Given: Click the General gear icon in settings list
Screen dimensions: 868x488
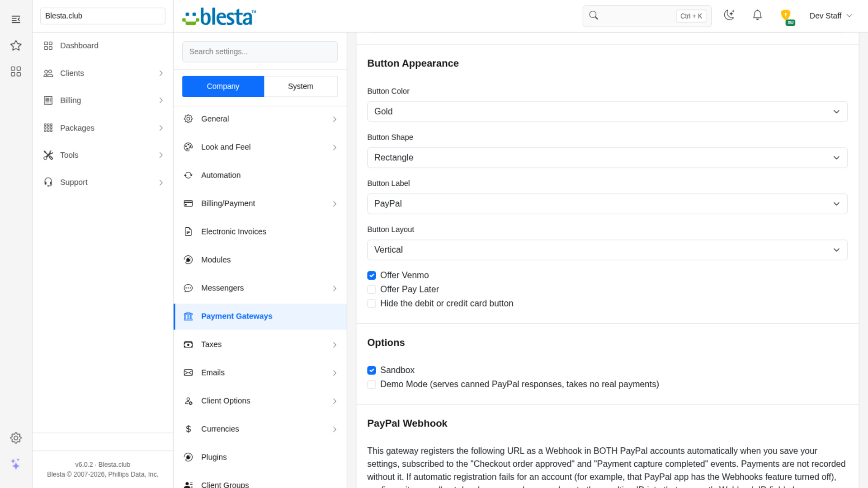Looking at the screenshot, I should [189, 119].
